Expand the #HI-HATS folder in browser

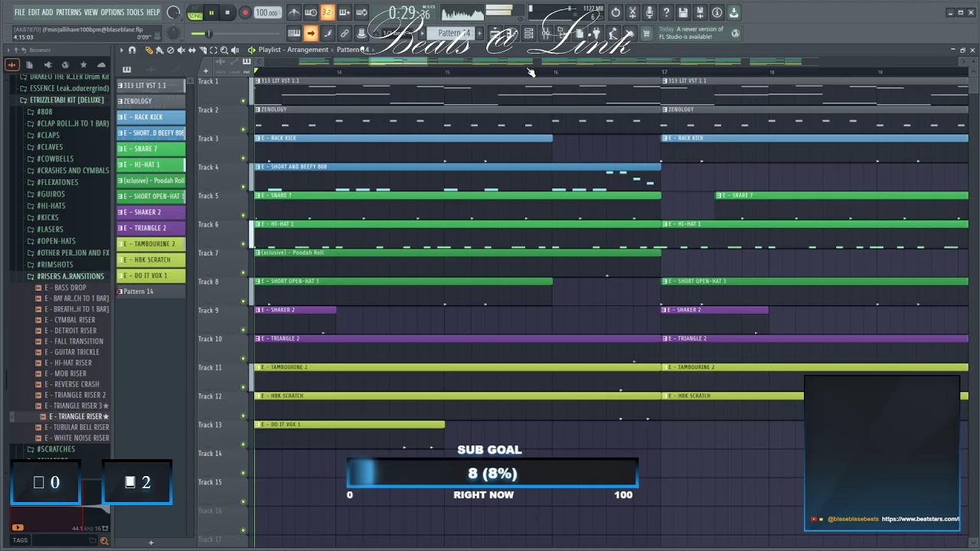point(46,206)
